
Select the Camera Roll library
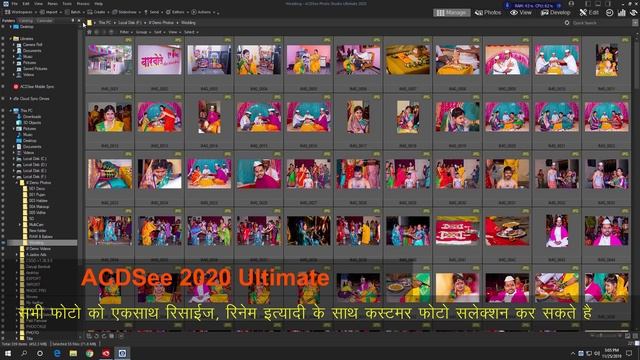coord(33,44)
